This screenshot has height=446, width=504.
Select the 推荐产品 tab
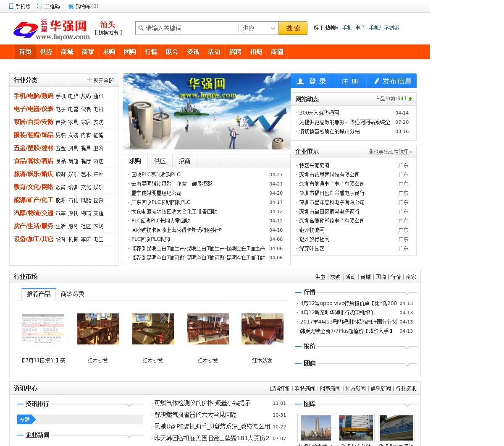[39, 294]
